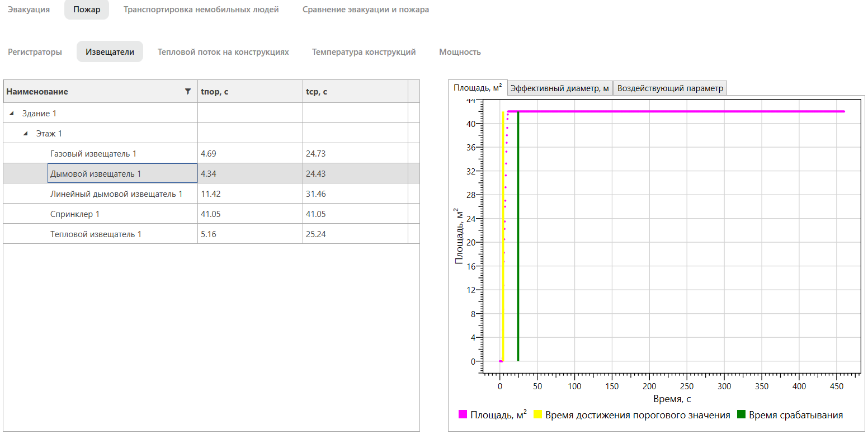Click the yellow threshold-time legend swatch
Image resolution: width=868 pixels, height=434 pixels.
tap(537, 414)
